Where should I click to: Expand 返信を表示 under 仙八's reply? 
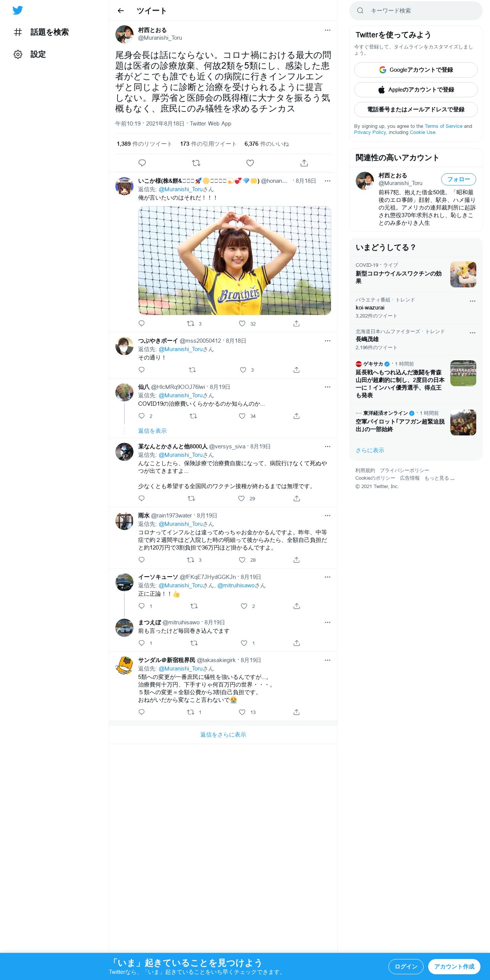[152, 431]
